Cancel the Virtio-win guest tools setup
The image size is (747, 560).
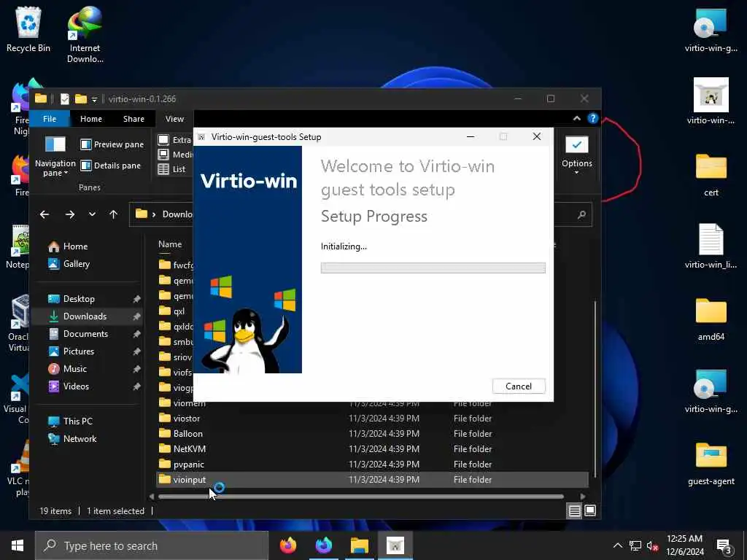click(x=519, y=386)
